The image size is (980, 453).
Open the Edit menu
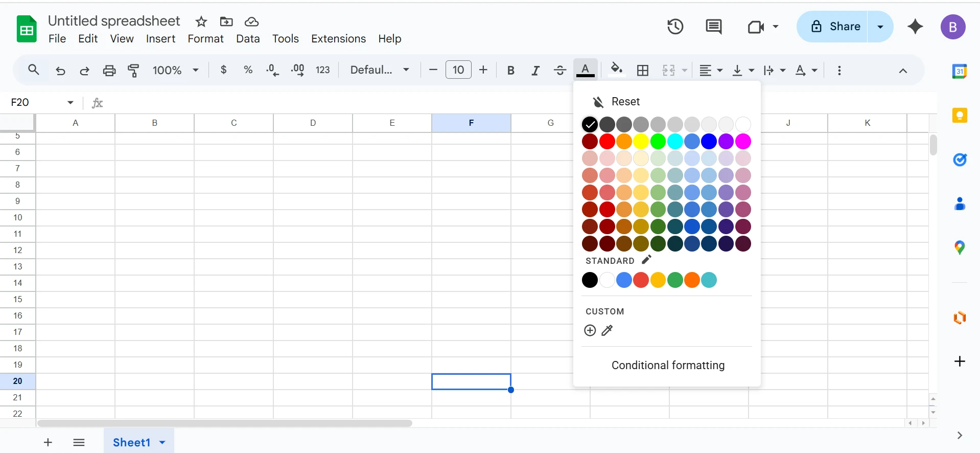(x=88, y=39)
